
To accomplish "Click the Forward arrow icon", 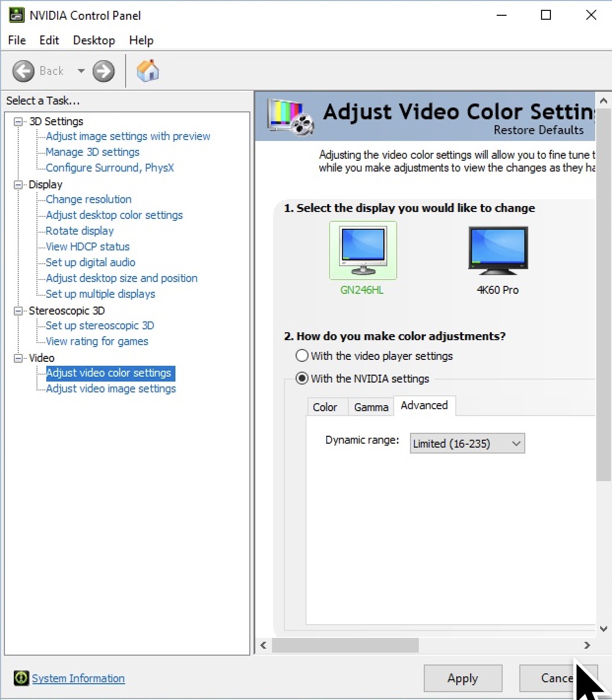I will 103,71.
